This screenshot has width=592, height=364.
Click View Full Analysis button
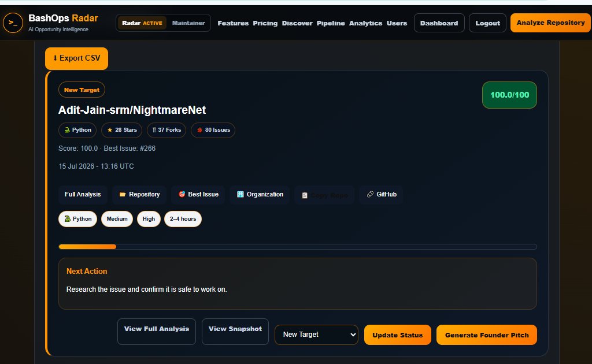pyautogui.click(x=157, y=331)
